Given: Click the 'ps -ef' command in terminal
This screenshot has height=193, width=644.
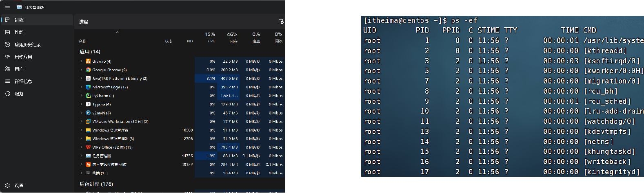Looking at the screenshot, I should [464, 20].
